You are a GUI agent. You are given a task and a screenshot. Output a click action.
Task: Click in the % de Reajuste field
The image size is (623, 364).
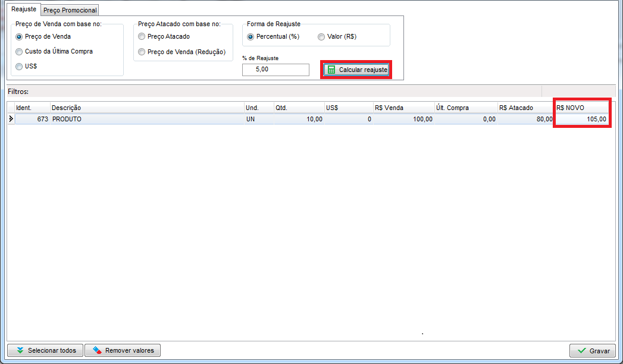(x=276, y=70)
